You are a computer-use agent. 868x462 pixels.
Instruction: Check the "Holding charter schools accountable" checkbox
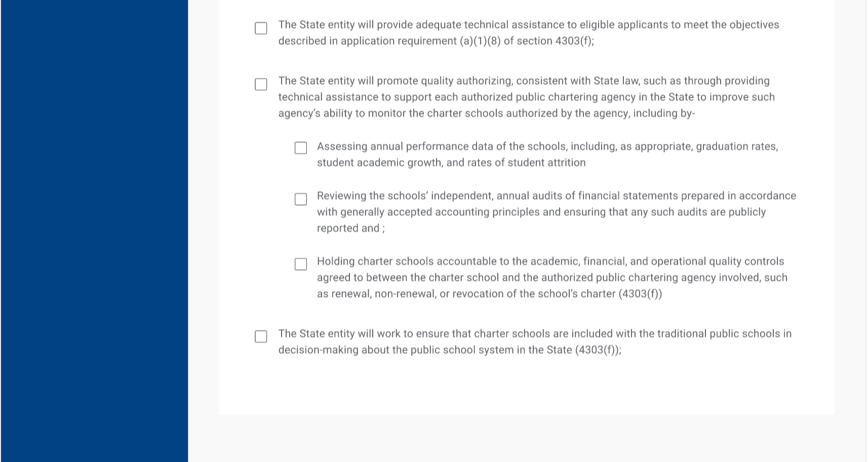(x=301, y=264)
